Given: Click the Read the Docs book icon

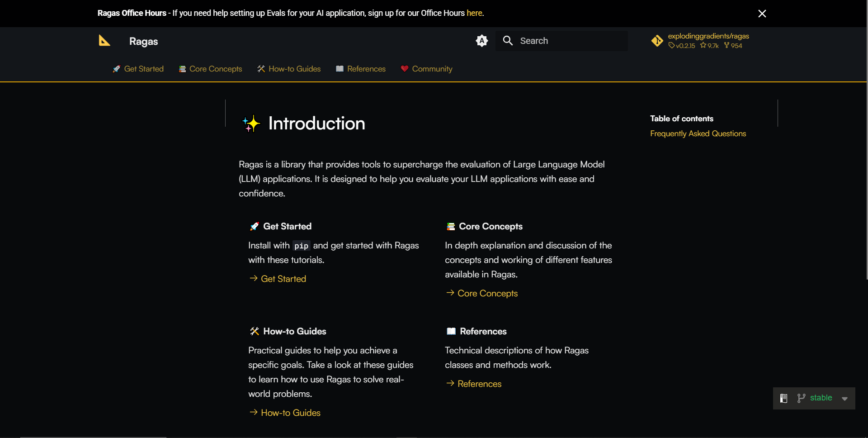Looking at the screenshot, I should point(784,398).
